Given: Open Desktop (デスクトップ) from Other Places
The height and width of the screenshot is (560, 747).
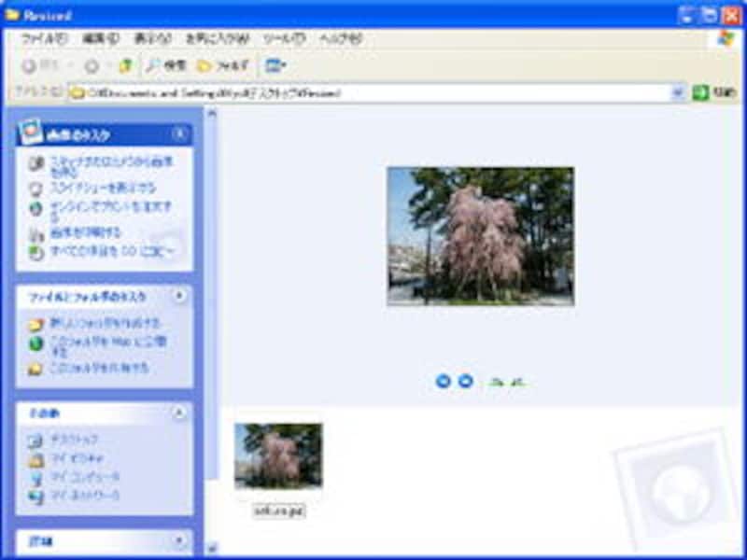Looking at the screenshot, I should click(73, 440).
